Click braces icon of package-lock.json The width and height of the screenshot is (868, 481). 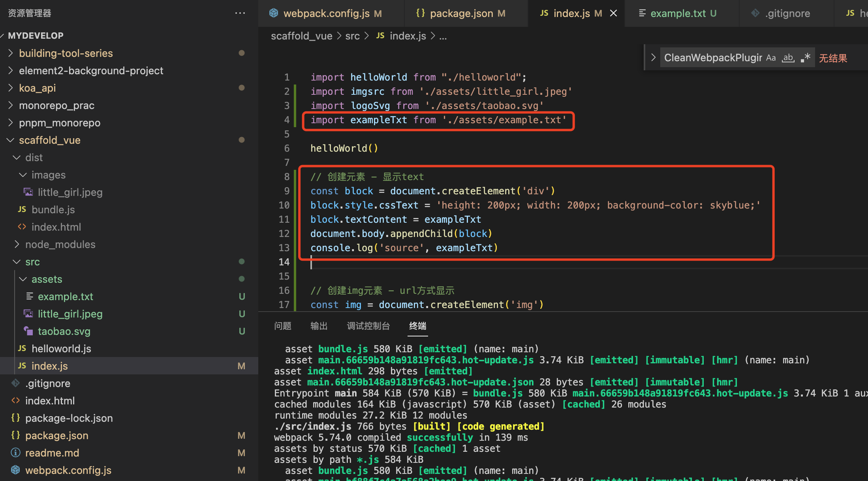[x=16, y=418]
